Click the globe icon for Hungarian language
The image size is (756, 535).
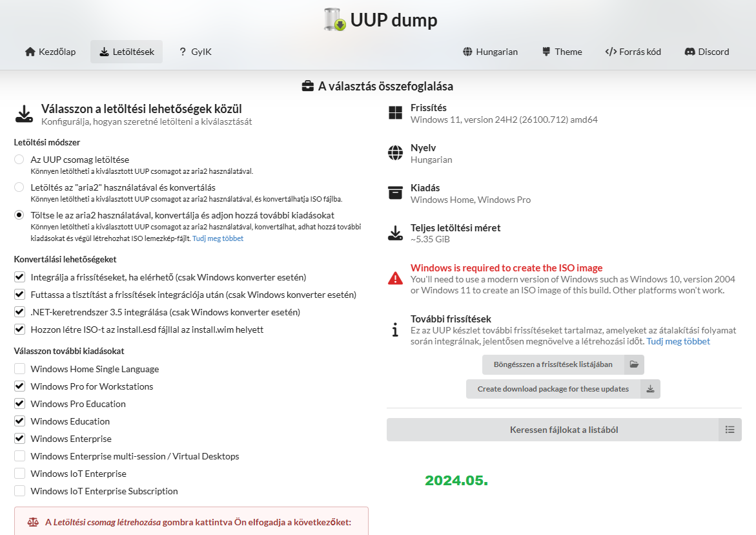(467, 52)
